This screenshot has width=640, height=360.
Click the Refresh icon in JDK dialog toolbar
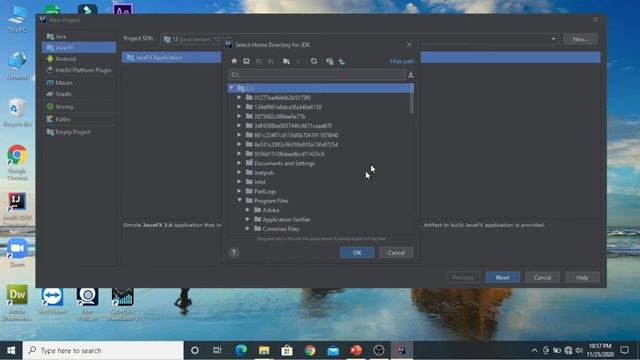point(313,61)
